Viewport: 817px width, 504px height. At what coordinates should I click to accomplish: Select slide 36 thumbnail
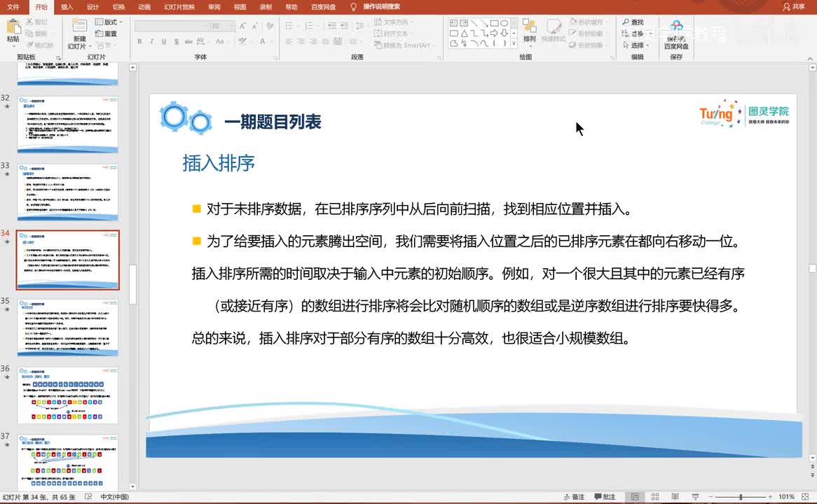pos(68,395)
